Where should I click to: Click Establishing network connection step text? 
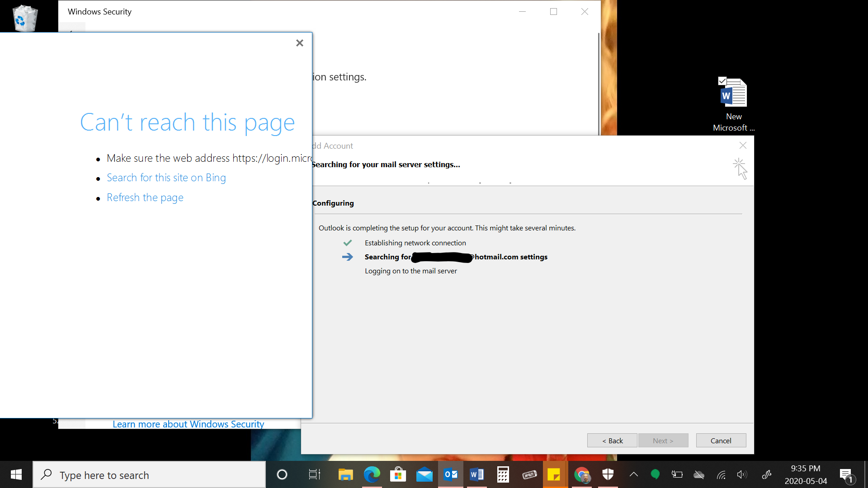pos(415,243)
